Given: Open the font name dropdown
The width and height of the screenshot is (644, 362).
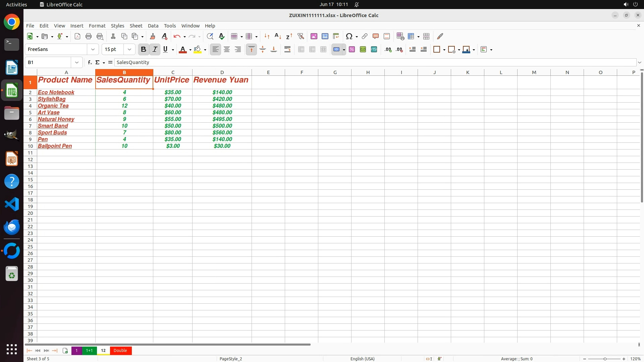Looking at the screenshot, I should pyautogui.click(x=93, y=49).
